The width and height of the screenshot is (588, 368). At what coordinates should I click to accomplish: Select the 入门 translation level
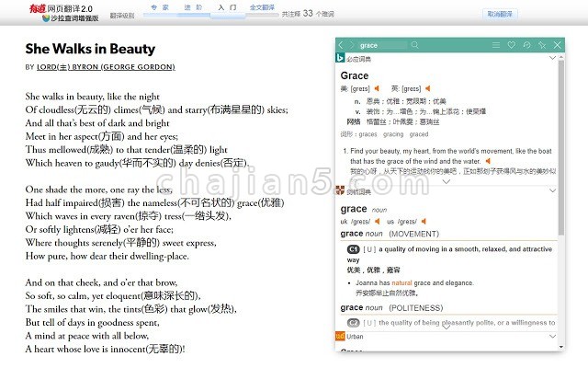click(x=227, y=7)
